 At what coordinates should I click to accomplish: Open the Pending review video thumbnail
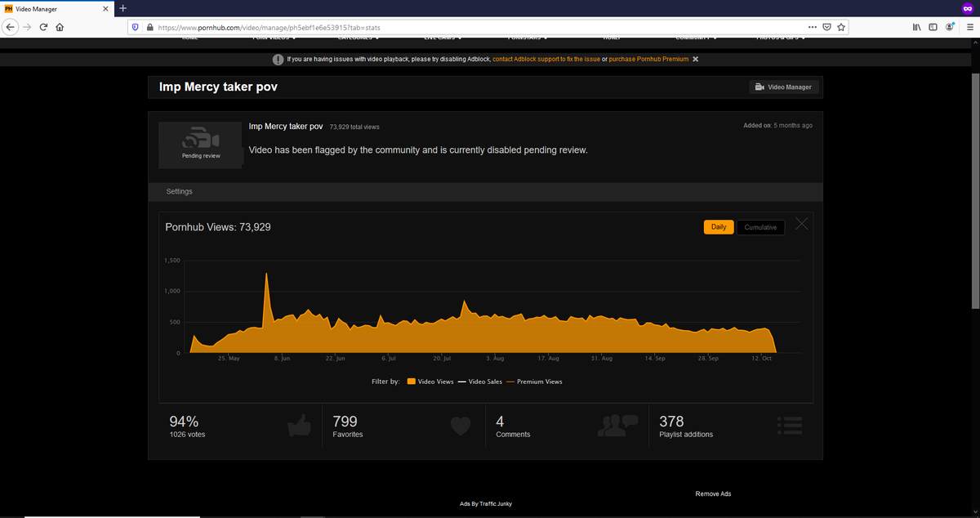201,145
